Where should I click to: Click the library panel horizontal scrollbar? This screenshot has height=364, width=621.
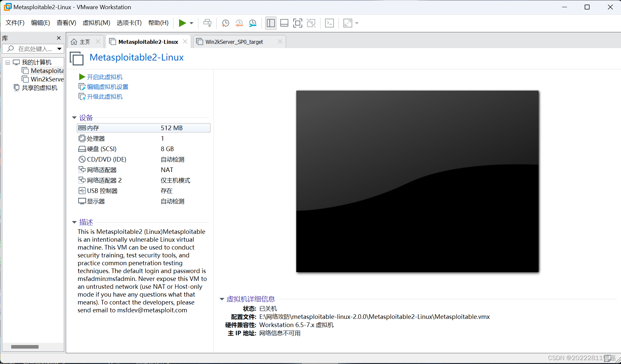pyautogui.click(x=25, y=347)
